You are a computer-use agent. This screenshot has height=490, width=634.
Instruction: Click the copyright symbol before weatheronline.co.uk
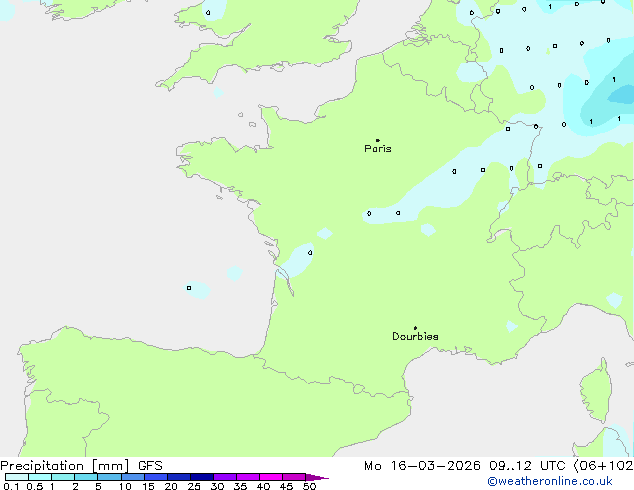click(492, 481)
